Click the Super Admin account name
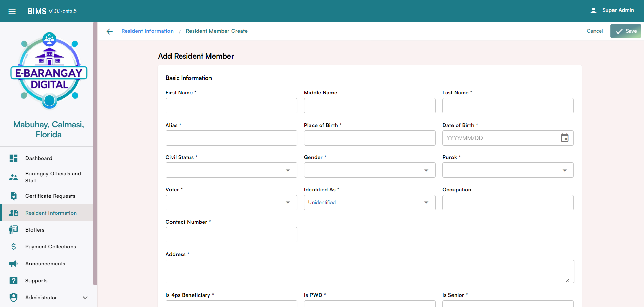The width and height of the screenshot is (644, 307). pyautogui.click(x=618, y=10)
